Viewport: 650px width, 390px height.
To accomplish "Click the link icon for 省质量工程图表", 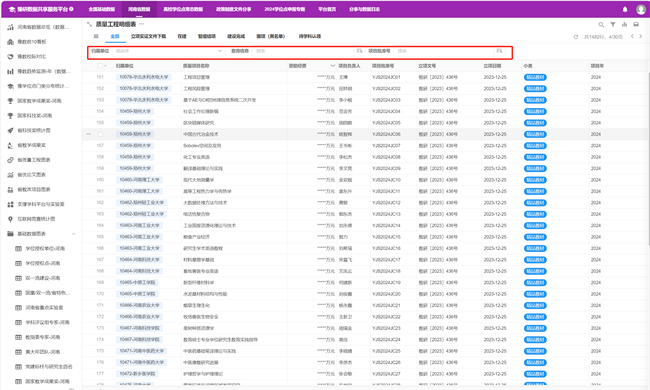I will 10,160.
